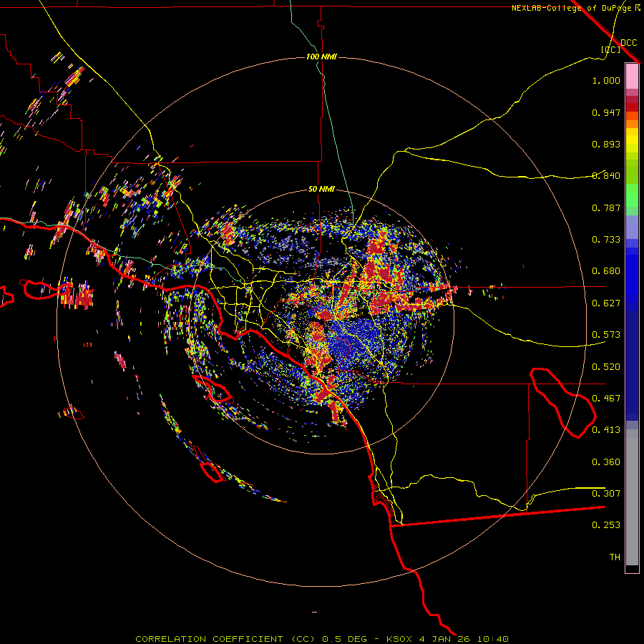The height and width of the screenshot is (644, 644).
Task: Click the 0.680 scale value
Action: 606,271
